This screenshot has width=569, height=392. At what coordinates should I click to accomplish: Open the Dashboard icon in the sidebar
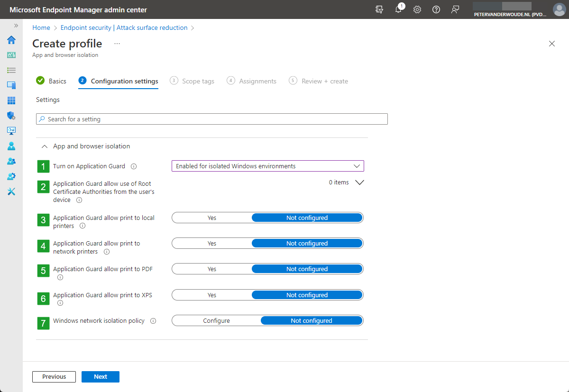(11, 55)
